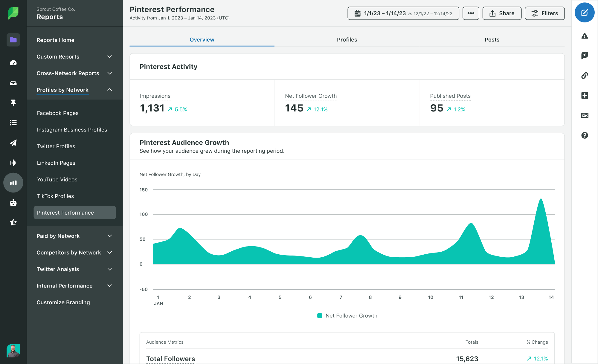Screen dimensions: 598x364
Task: Open the Filters button
Action: [x=545, y=13]
